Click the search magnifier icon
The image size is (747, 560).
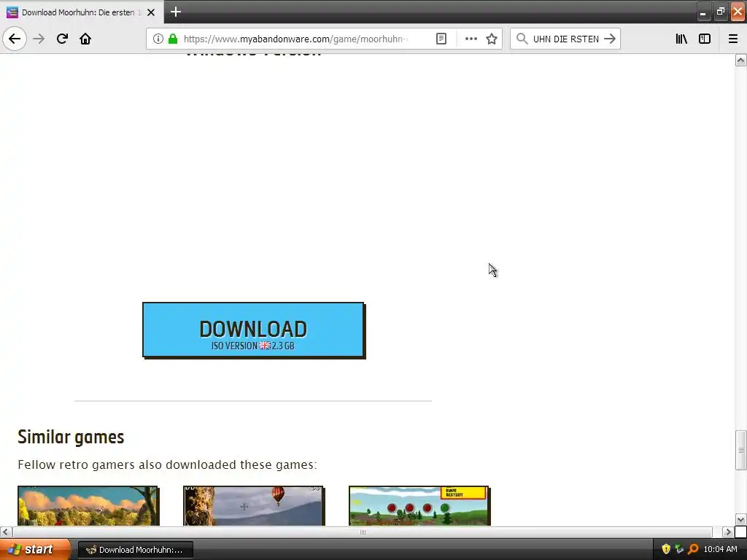522,39
